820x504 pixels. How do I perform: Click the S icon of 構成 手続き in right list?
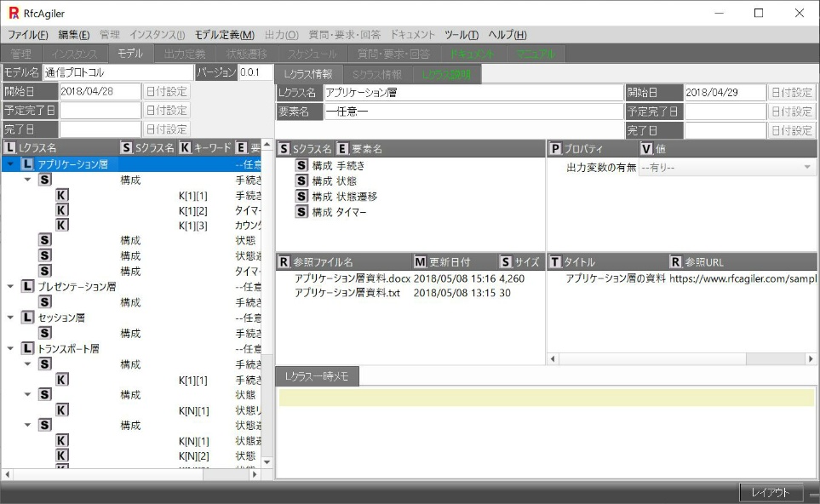point(301,166)
